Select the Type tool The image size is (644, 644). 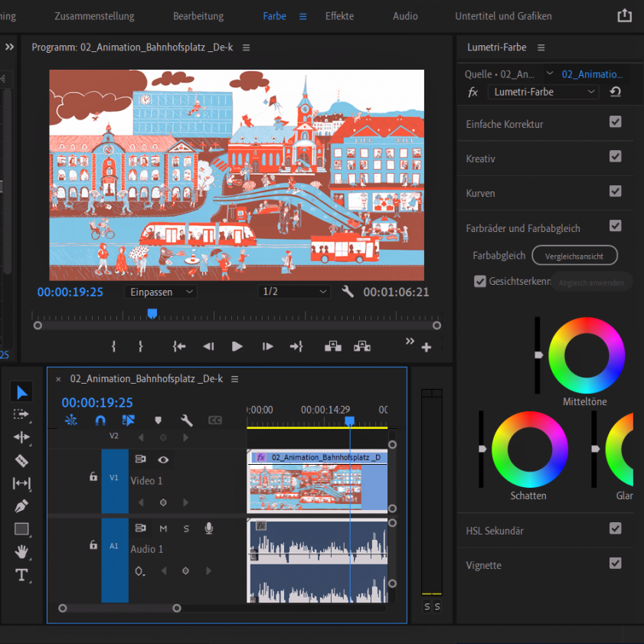tap(21, 575)
